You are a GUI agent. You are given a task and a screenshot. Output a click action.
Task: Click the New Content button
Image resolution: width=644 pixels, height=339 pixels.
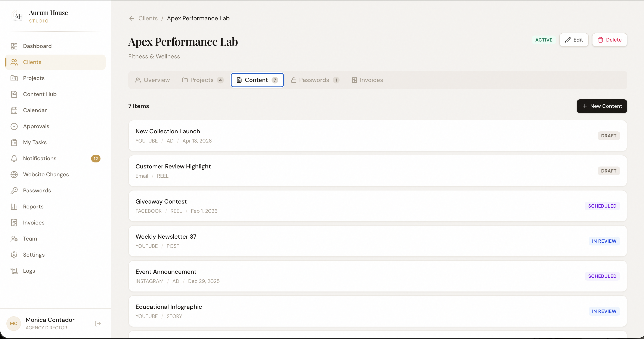601,106
